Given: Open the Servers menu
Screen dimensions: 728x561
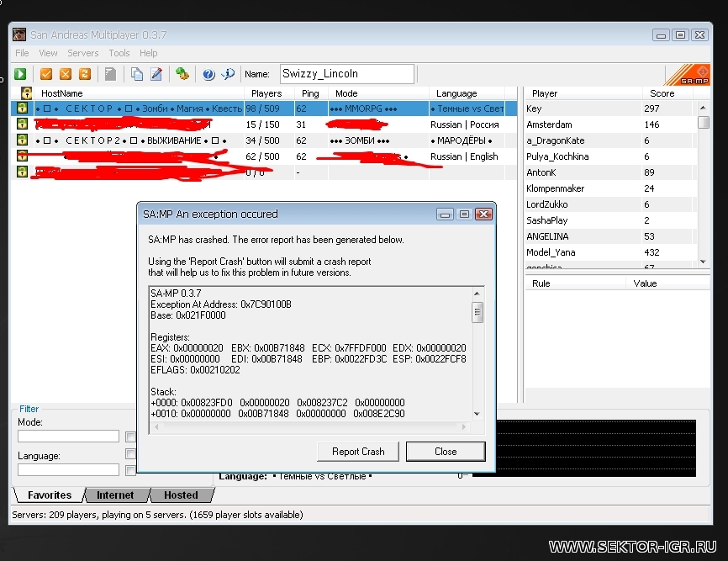Looking at the screenshot, I should (x=83, y=53).
